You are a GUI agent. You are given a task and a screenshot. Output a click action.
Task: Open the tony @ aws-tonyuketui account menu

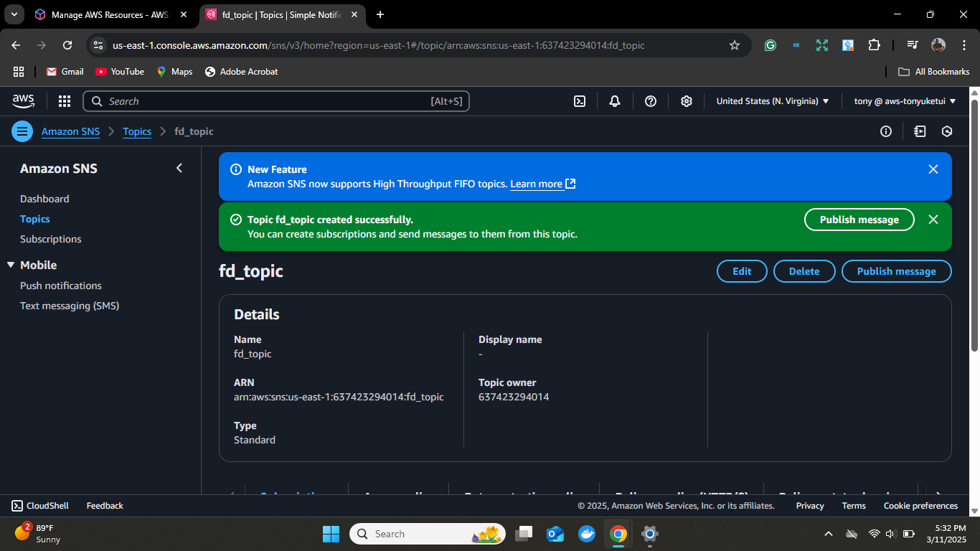905,101
